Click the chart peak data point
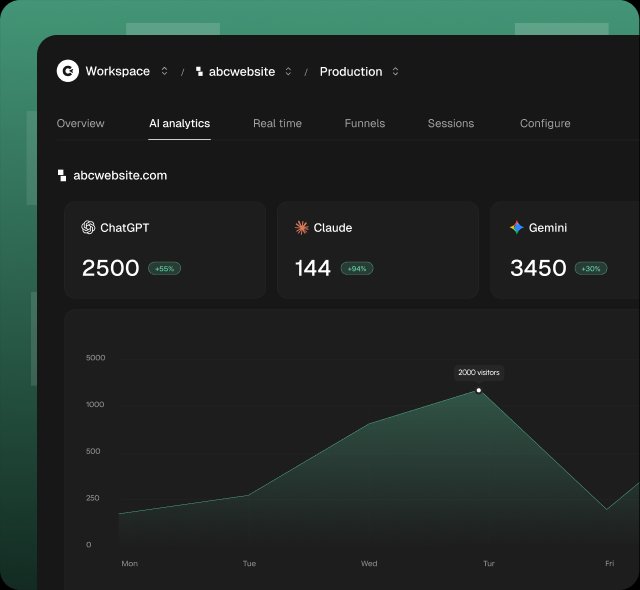This screenshot has width=640, height=590. (479, 390)
